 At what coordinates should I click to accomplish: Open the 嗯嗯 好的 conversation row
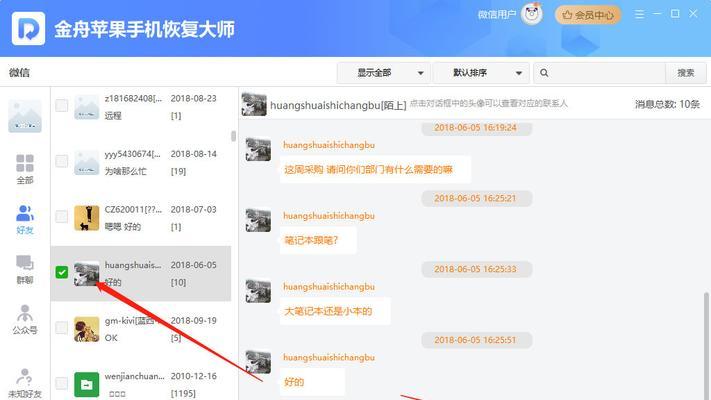(141, 218)
